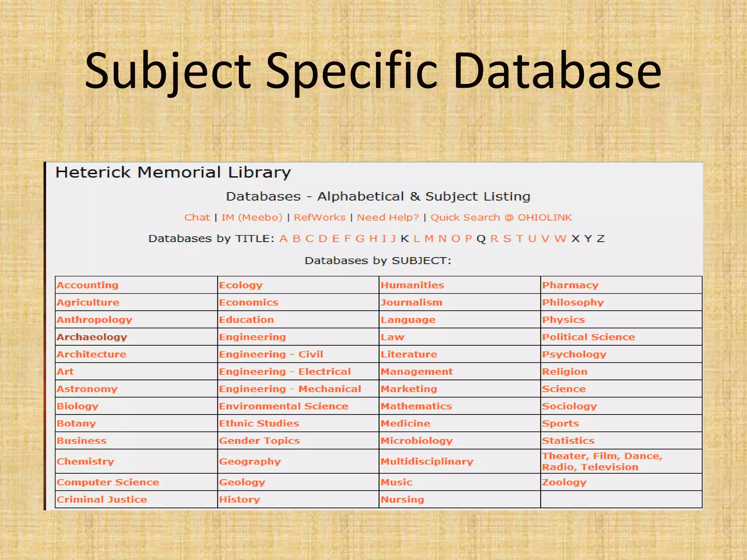Open Theater, Film, Dance, Radio, Television
This screenshot has height=560, width=747.
(x=602, y=462)
